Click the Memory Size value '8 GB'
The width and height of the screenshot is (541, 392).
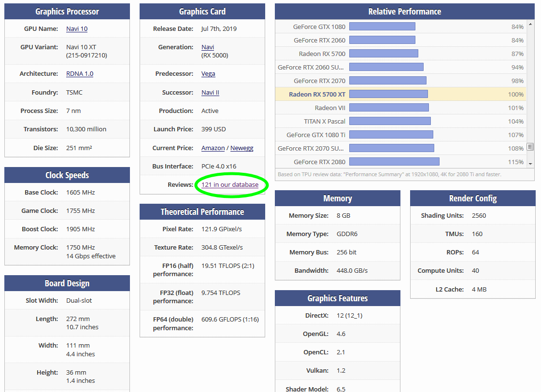[343, 215]
